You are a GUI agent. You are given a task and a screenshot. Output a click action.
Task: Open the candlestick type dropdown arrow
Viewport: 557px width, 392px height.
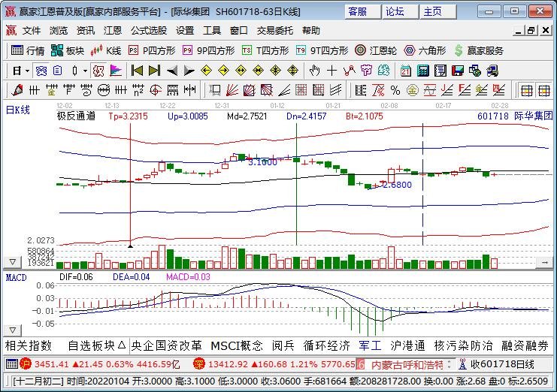tap(85, 71)
